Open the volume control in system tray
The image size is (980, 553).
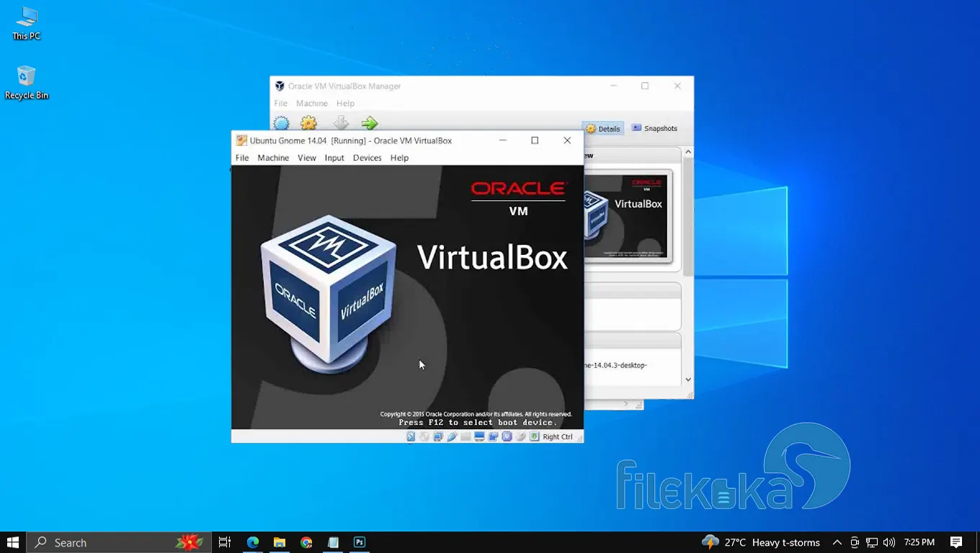tap(889, 542)
